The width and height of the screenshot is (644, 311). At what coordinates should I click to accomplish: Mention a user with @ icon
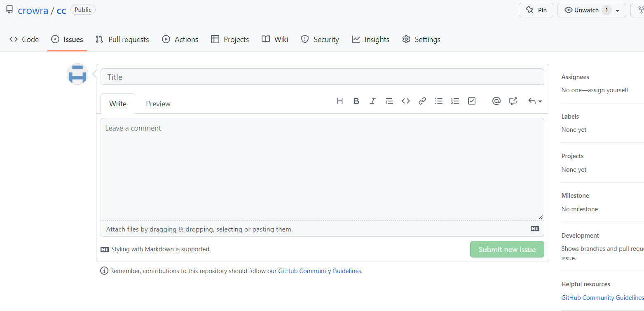[496, 101]
